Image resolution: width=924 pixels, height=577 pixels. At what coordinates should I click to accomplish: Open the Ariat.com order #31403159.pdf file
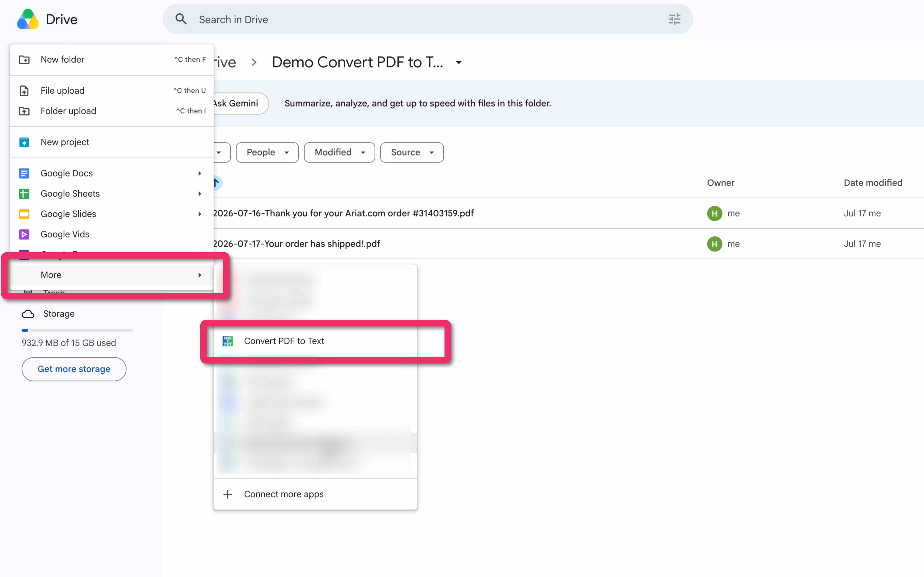[343, 213]
